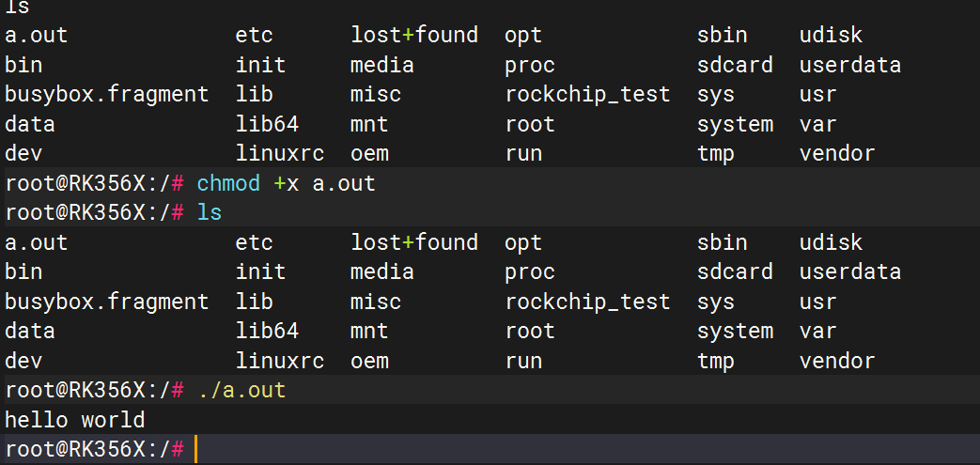Click system in the listing above chmod
980x465 pixels.
[x=735, y=124]
